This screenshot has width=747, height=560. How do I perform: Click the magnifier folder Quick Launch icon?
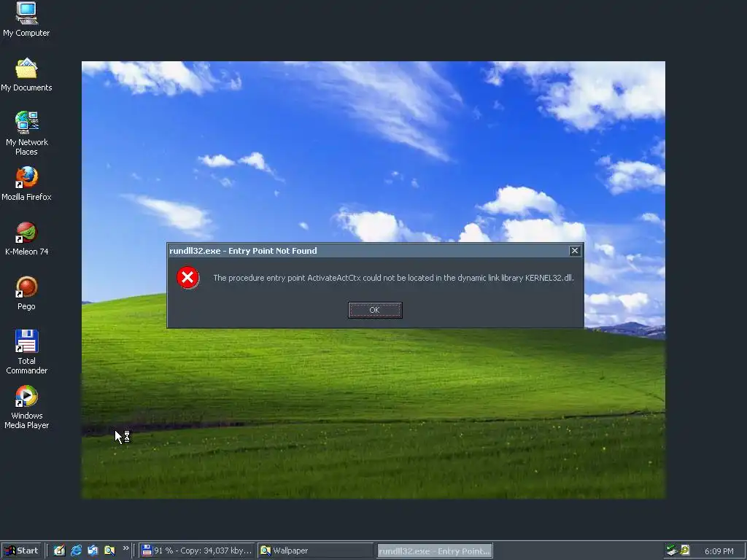[x=109, y=551]
